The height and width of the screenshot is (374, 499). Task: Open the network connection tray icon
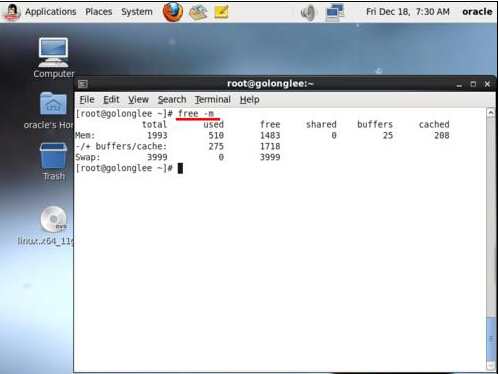pos(335,12)
